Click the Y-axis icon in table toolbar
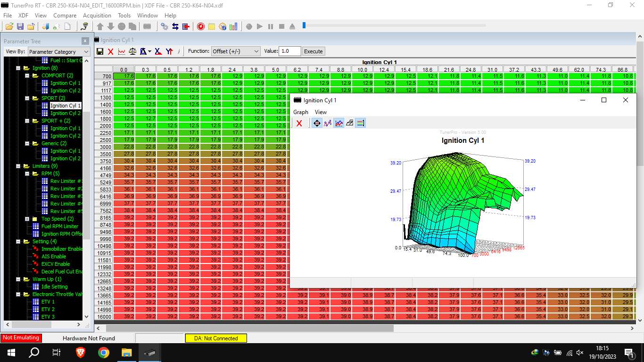Screen dimensions: 644x362 click(169, 51)
